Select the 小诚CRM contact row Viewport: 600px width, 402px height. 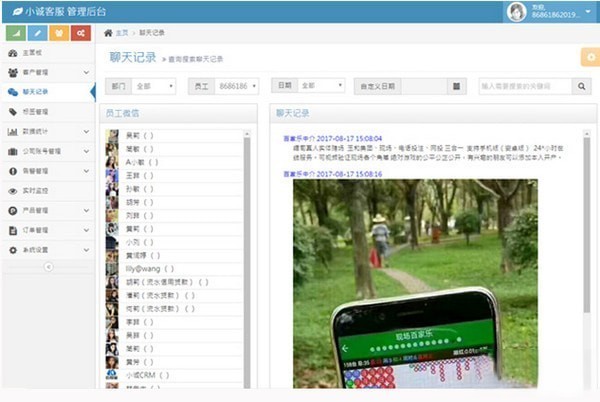174,375
